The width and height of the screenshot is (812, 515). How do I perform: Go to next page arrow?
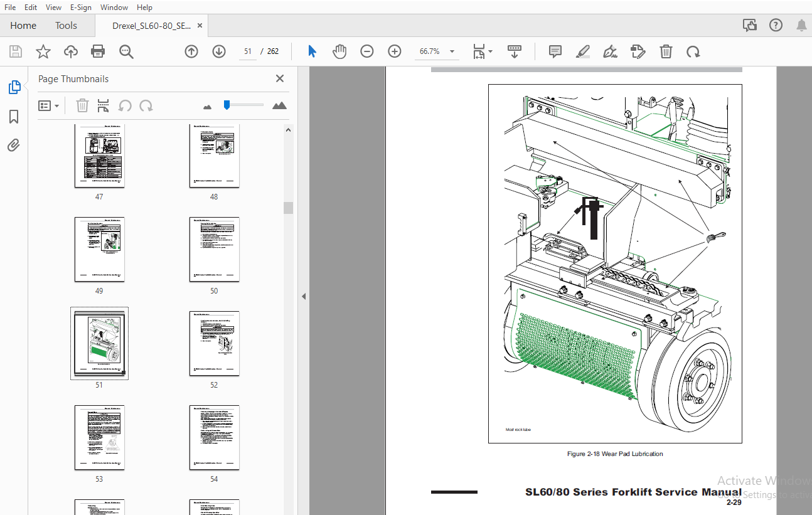pos(219,51)
